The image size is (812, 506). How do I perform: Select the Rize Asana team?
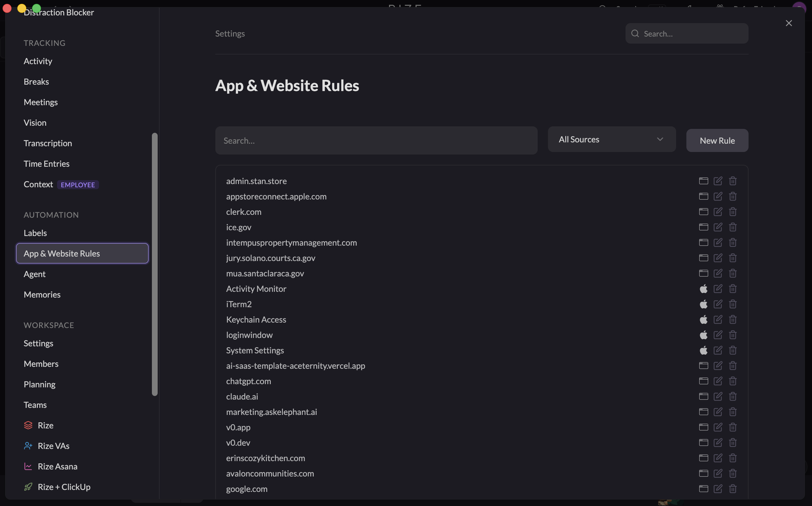tap(51, 467)
